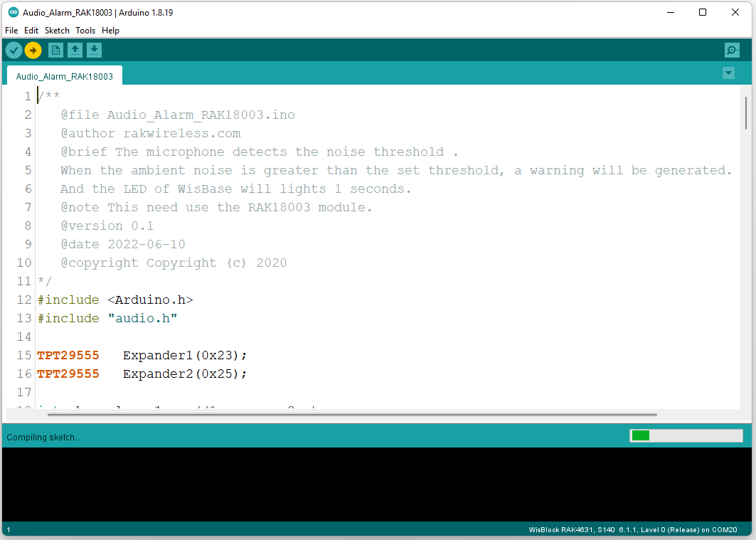756x540 pixels.
Task: Expand the tab options dropdown arrow
Action: 728,73
